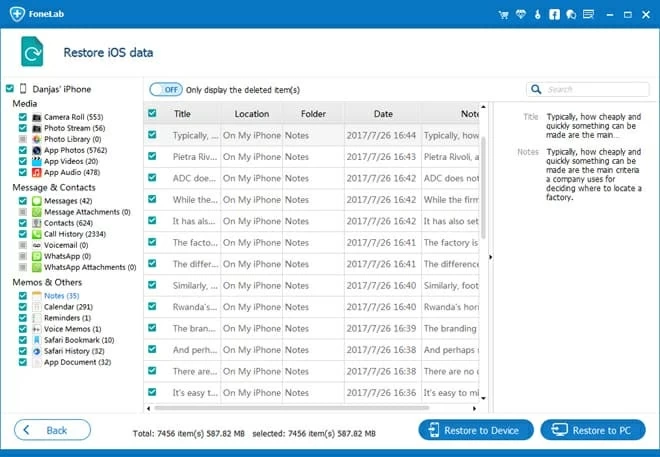Collapse the right preview panel arrow
The height and width of the screenshot is (457, 660).
490,257
